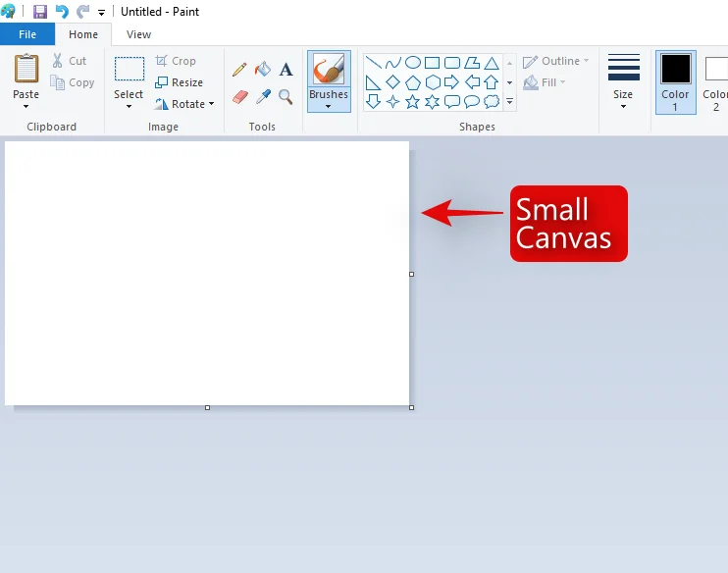Image resolution: width=728 pixels, height=573 pixels.
Task: Open Customize Quick Access Toolbar arrow
Action: 101,13
